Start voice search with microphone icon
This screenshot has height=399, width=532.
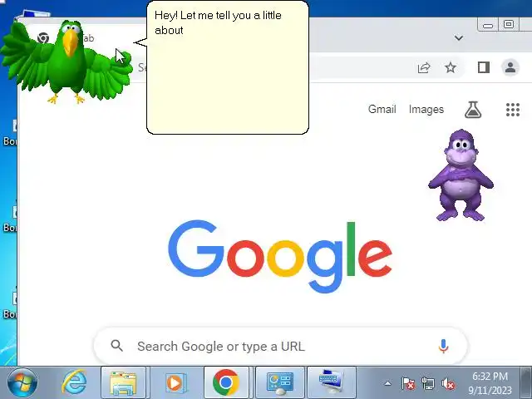[x=443, y=346]
